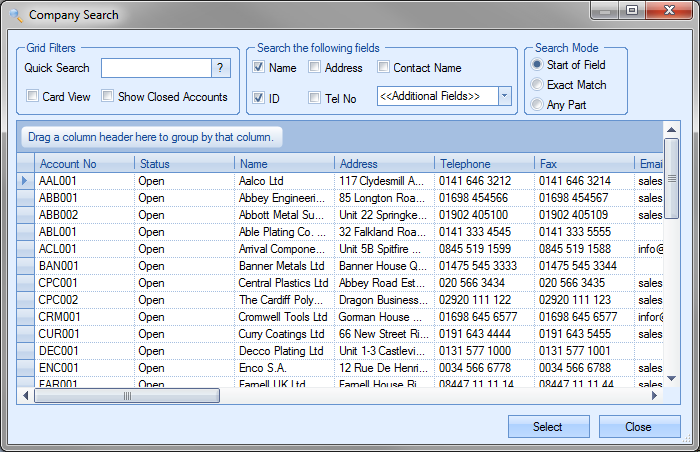This screenshot has height=452, width=700.
Task: Tick the Show Closed Accounts checkbox
Action: (x=109, y=97)
